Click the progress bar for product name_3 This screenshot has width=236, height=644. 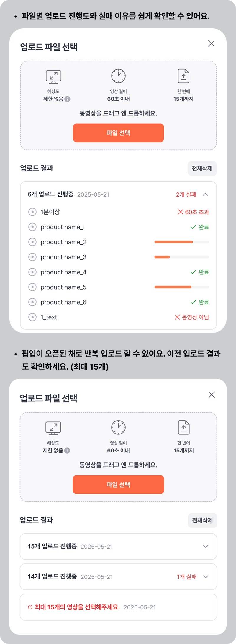[x=181, y=257]
